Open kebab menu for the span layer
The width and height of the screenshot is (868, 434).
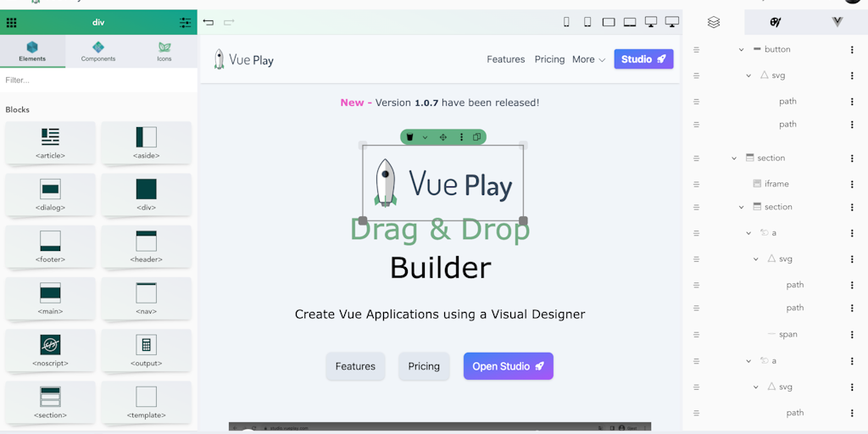pyautogui.click(x=852, y=334)
